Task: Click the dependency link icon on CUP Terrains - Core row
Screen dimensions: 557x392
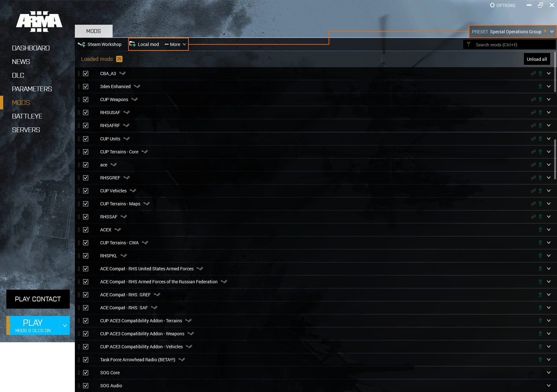Action: pos(534,152)
